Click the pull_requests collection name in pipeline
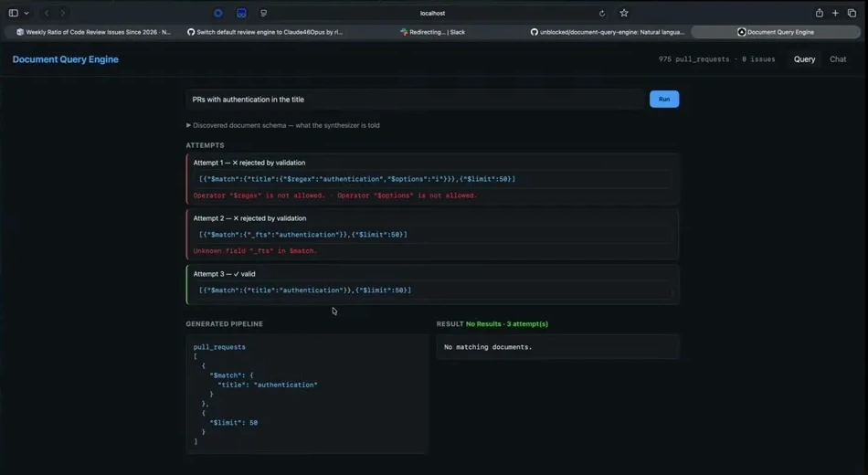868x475 pixels. [x=219, y=347]
